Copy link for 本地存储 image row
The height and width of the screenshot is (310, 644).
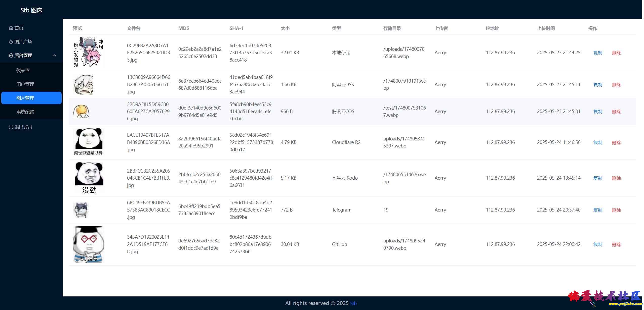597,53
